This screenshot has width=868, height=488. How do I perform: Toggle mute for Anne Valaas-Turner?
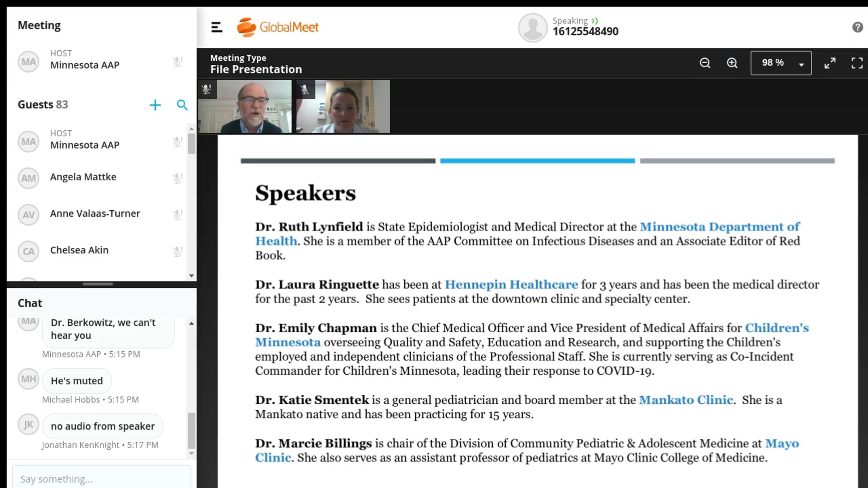point(177,214)
